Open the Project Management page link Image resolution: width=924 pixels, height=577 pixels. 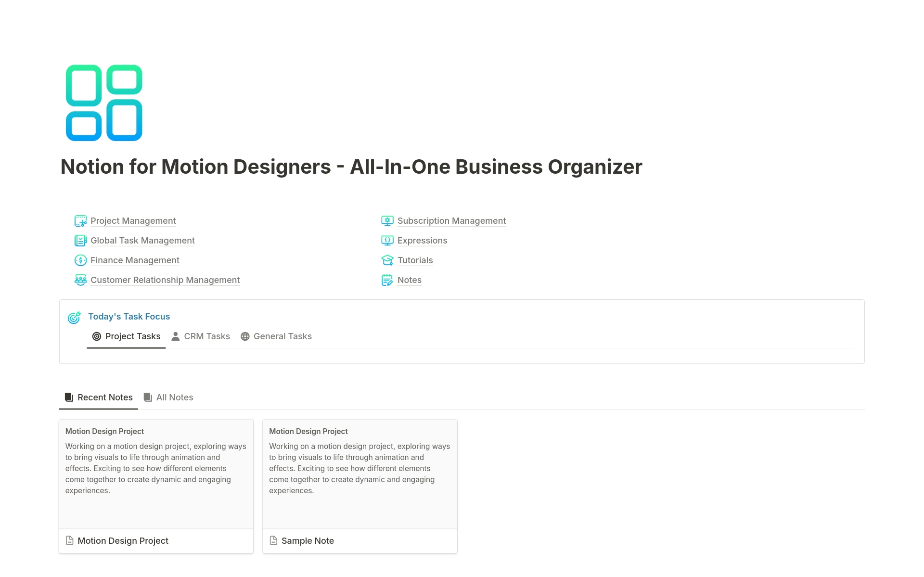click(133, 221)
